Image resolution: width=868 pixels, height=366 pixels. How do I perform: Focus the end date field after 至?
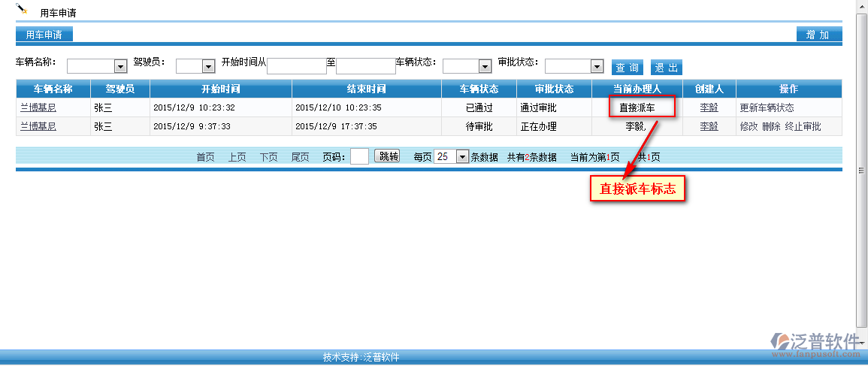tap(365, 66)
